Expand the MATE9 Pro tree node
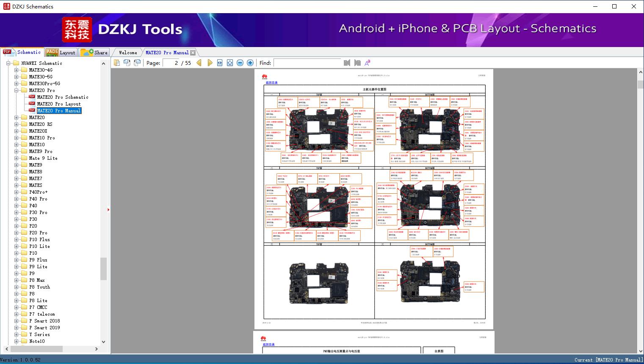The image size is (644, 364). tap(17, 151)
